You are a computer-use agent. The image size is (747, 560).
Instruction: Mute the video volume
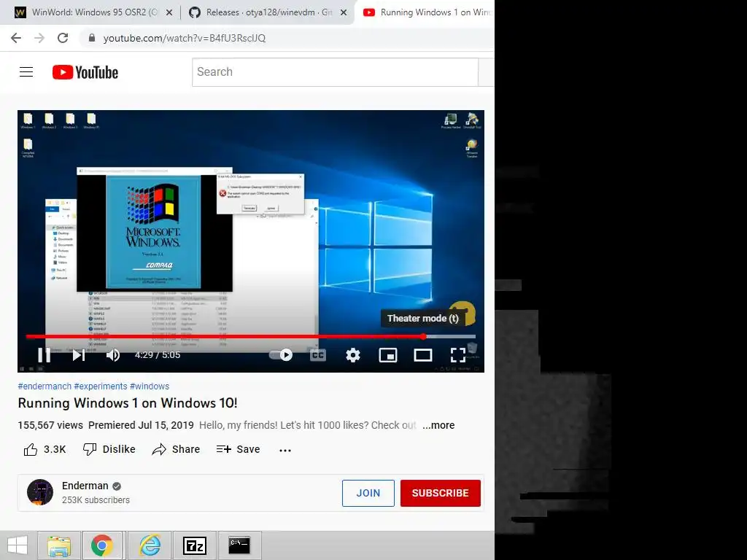coord(113,355)
